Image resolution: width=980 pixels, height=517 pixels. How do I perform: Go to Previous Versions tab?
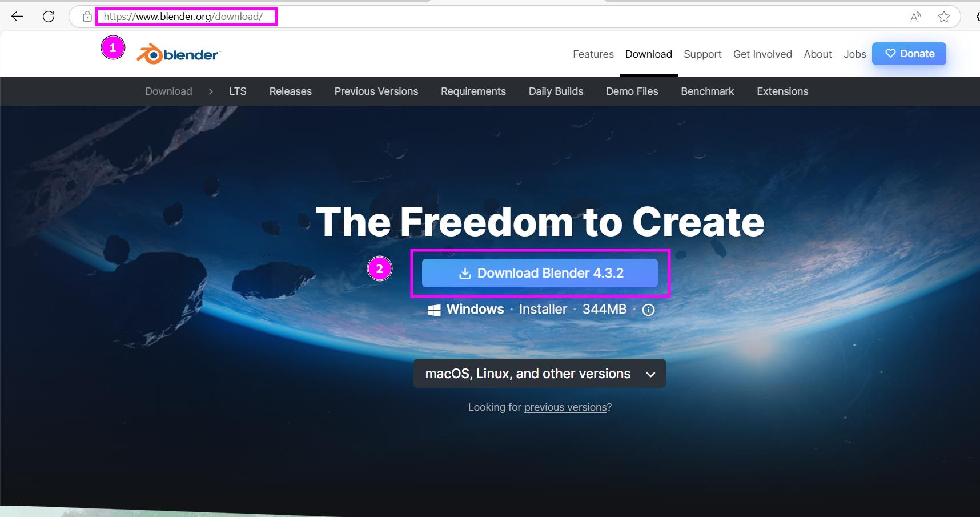[376, 91]
